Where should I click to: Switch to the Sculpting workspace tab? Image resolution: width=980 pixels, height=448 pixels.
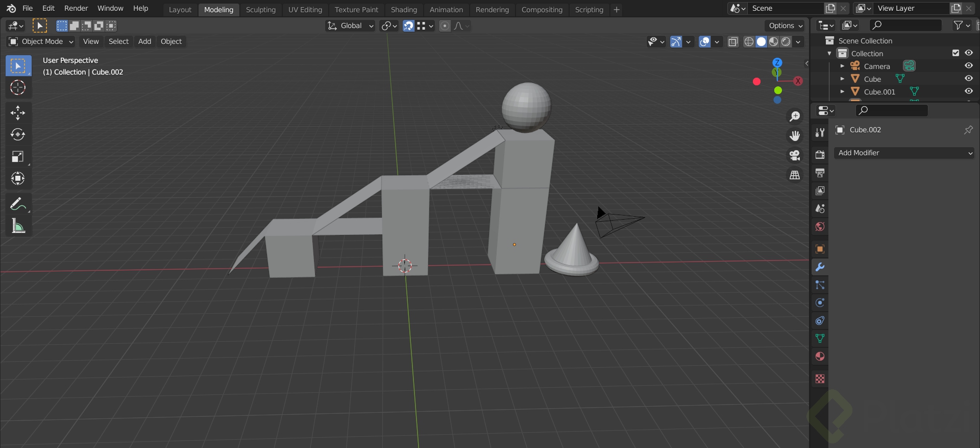pyautogui.click(x=260, y=10)
